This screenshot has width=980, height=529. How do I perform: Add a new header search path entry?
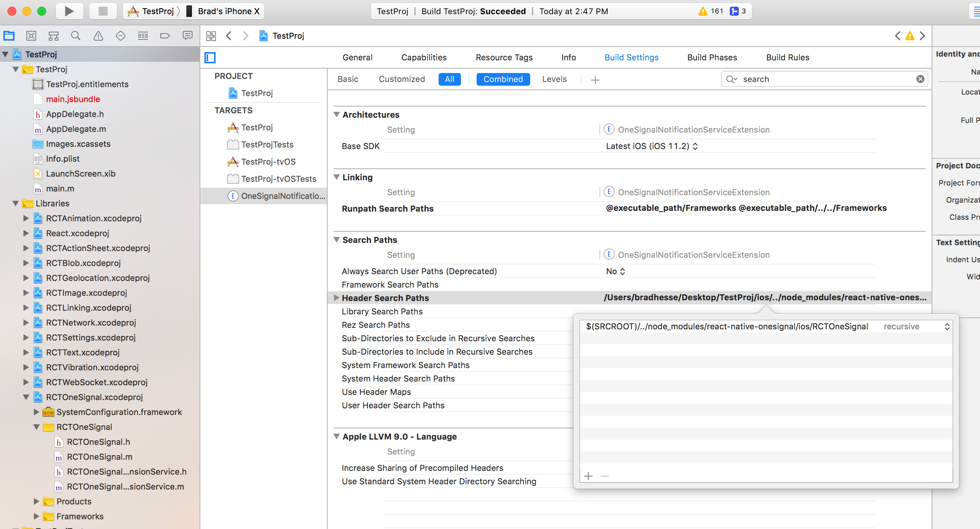(588, 476)
